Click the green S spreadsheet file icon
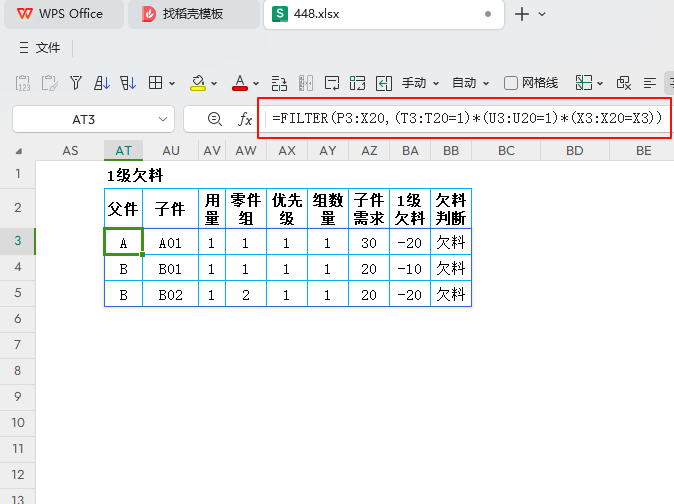Screen dimensions: 674x504 click(280, 14)
